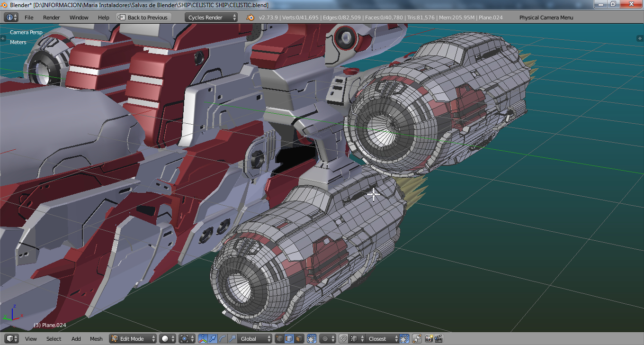Toggle snap during transform magnet
Viewport: 644px width, 345px height.
click(344, 339)
